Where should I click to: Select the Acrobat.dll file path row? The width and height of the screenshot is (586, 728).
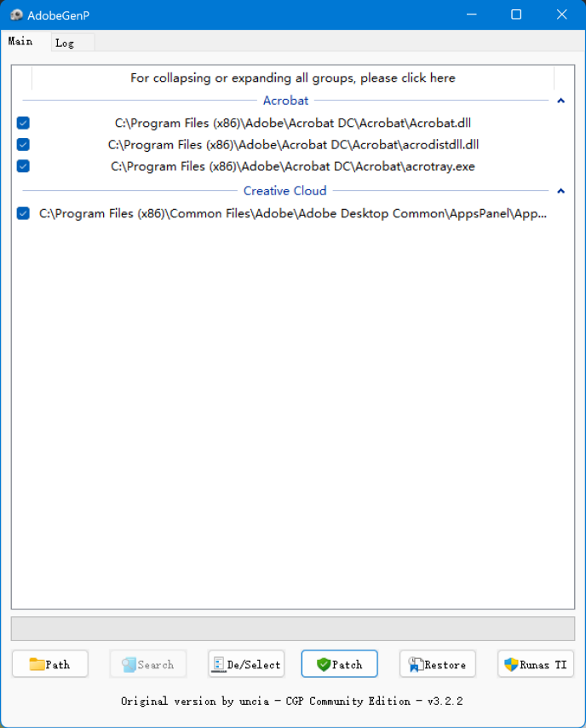[292, 123]
